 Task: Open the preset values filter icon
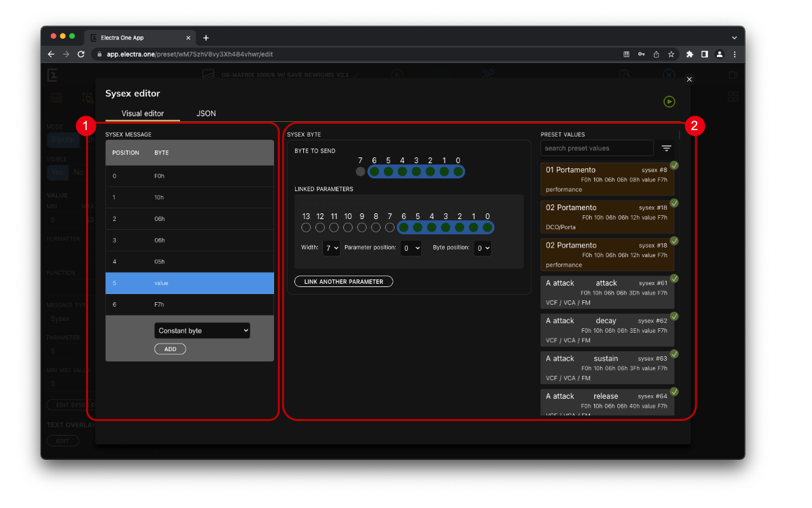tap(666, 148)
